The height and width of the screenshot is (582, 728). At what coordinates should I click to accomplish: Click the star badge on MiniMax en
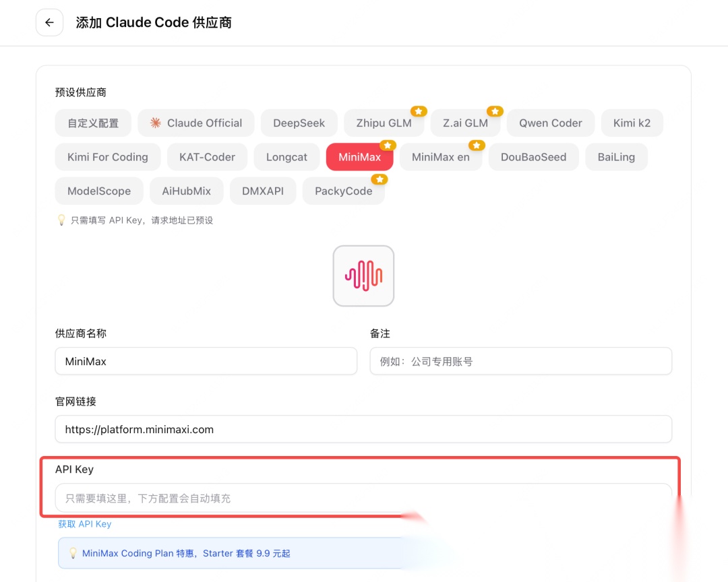(477, 145)
